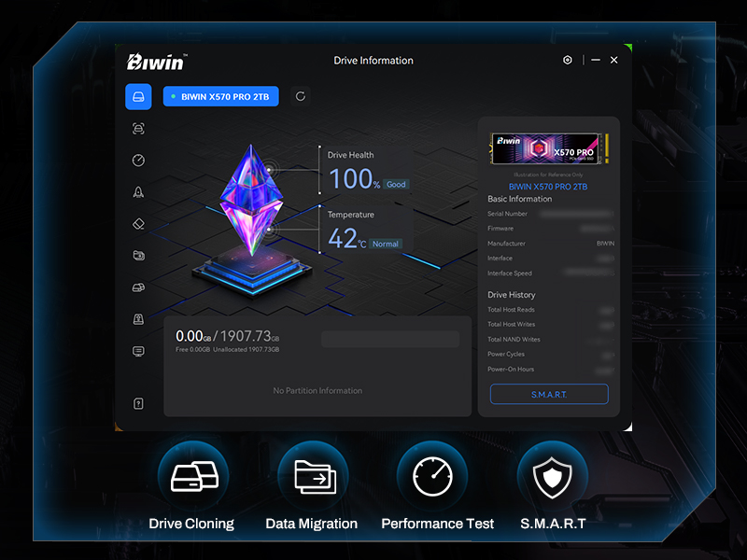Open the folder data migration sidebar icon
Viewport: 747px width, 560px height.
(138, 256)
